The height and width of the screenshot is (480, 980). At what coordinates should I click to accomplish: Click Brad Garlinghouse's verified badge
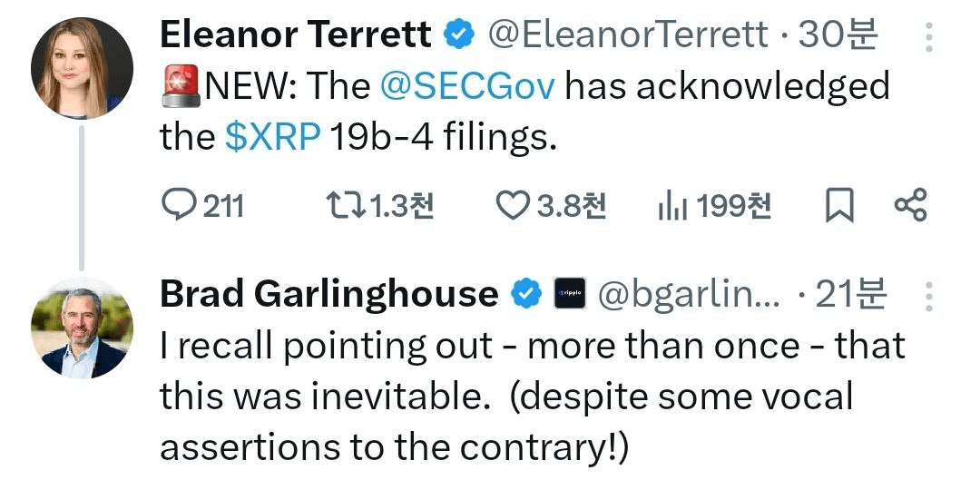[x=526, y=293]
